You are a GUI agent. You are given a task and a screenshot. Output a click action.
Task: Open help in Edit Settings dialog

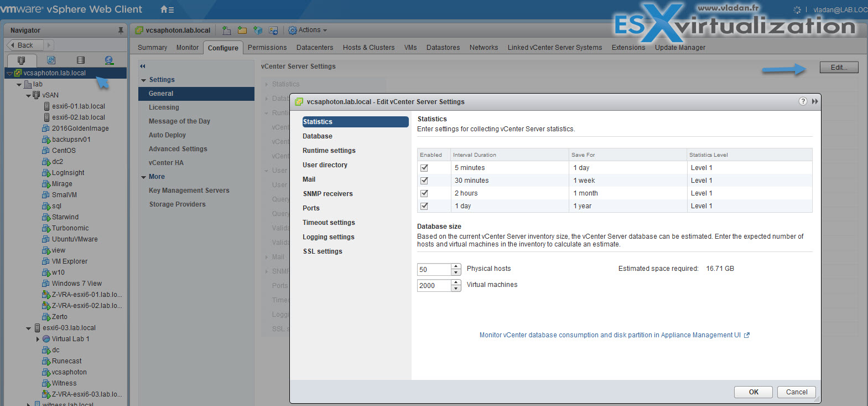pyautogui.click(x=803, y=101)
